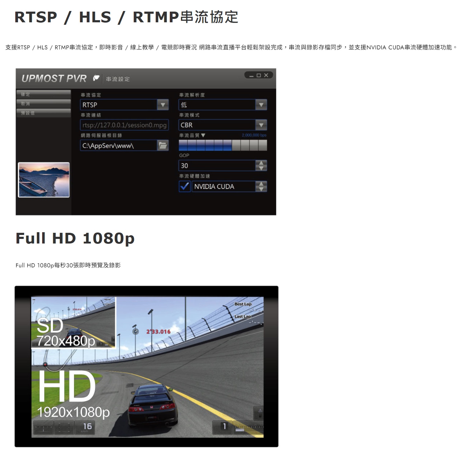This screenshot has width=458, height=476.
Task: Click the 預設值 default values button
Action: (43, 113)
